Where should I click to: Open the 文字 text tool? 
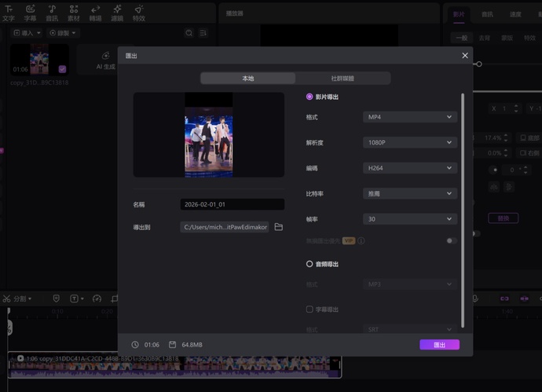tap(9, 13)
